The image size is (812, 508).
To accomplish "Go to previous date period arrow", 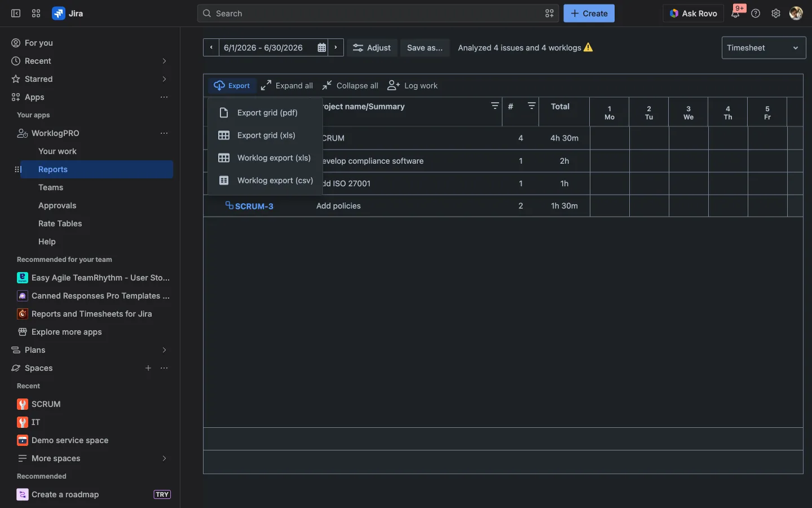I will [x=211, y=47].
